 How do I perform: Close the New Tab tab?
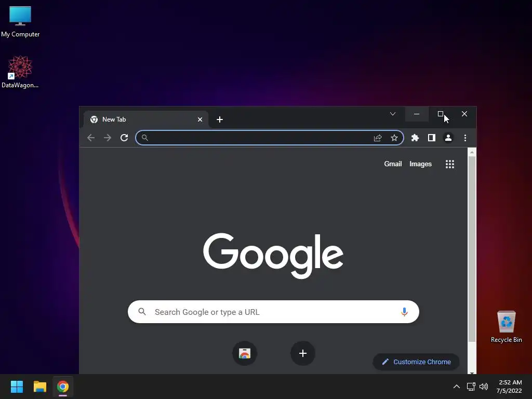pos(200,119)
